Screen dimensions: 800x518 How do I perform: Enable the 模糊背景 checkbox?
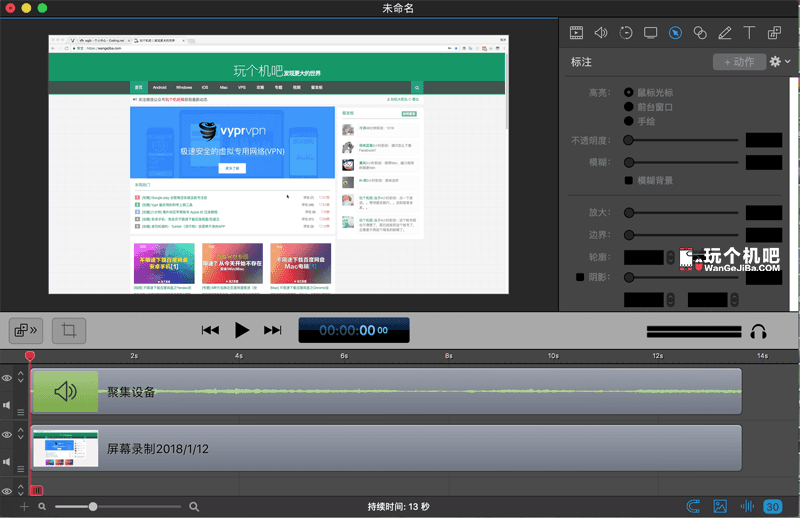629,180
